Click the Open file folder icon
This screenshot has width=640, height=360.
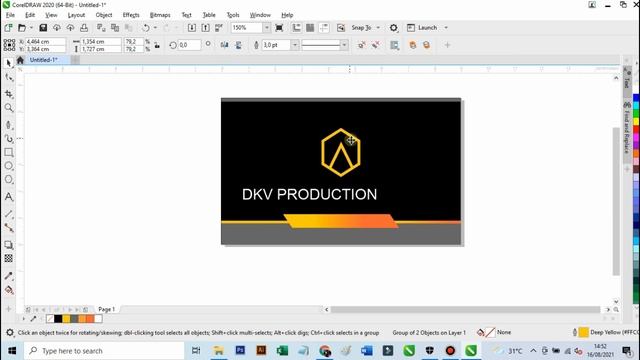click(x=22, y=28)
